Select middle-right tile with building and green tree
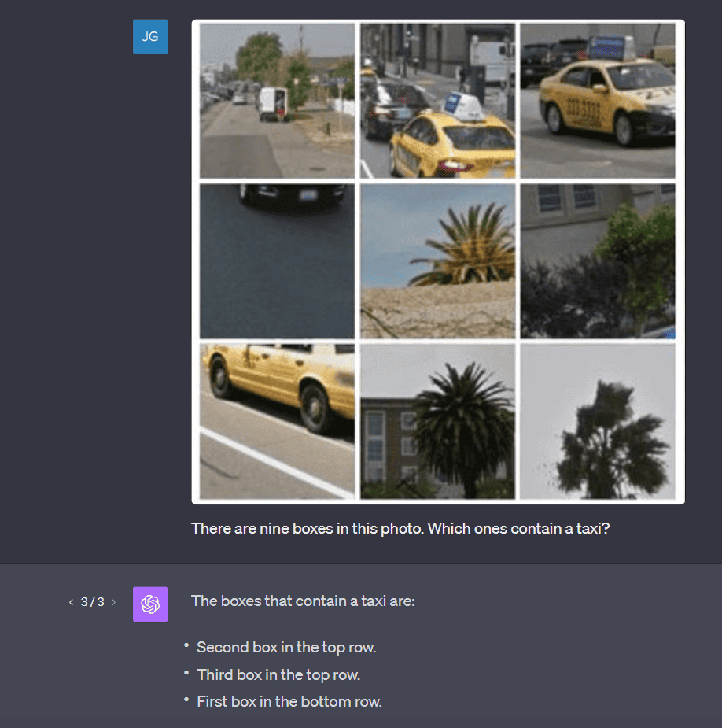The image size is (722, 728). point(597,261)
